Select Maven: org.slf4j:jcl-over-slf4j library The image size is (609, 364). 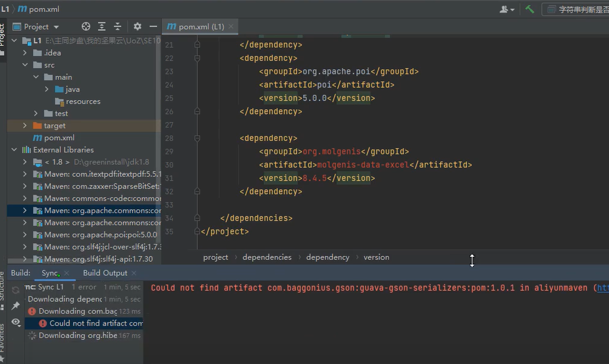pyautogui.click(x=97, y=247)
